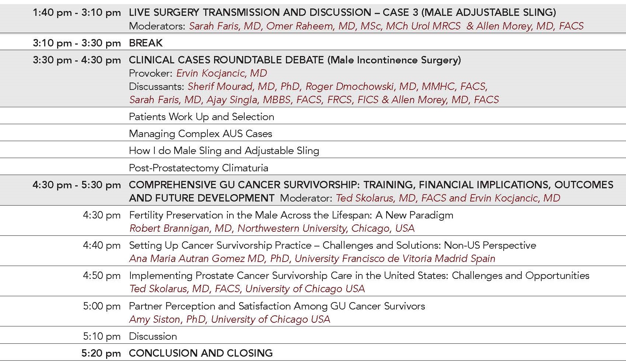Image resolution: width=626 pixels, height=364 pixels.
Task: Click the Comprehensive GU Cancer Survivorship heading
Action: (x=371, y=185)
